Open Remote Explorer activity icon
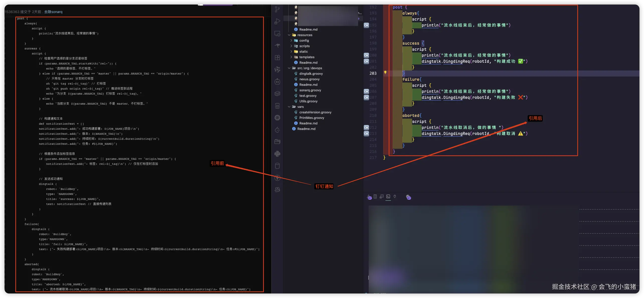Viewport: 644px width, 298px height. coord(277,34)
